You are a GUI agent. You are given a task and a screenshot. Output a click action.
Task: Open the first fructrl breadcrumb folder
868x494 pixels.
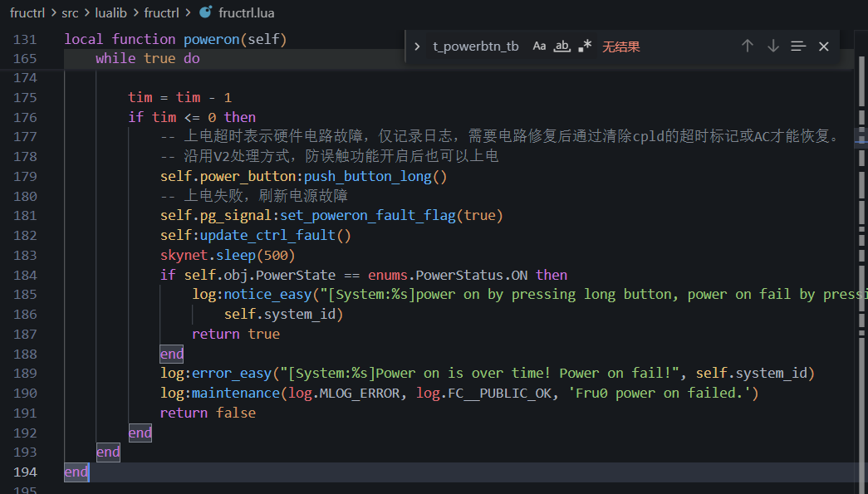27,12
